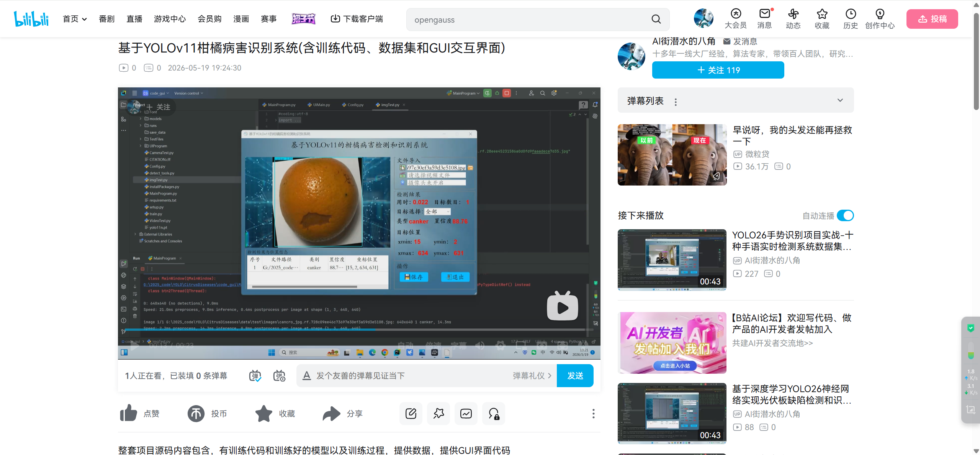
Task: Click the danmaku text input field
Action: (412, 376)
